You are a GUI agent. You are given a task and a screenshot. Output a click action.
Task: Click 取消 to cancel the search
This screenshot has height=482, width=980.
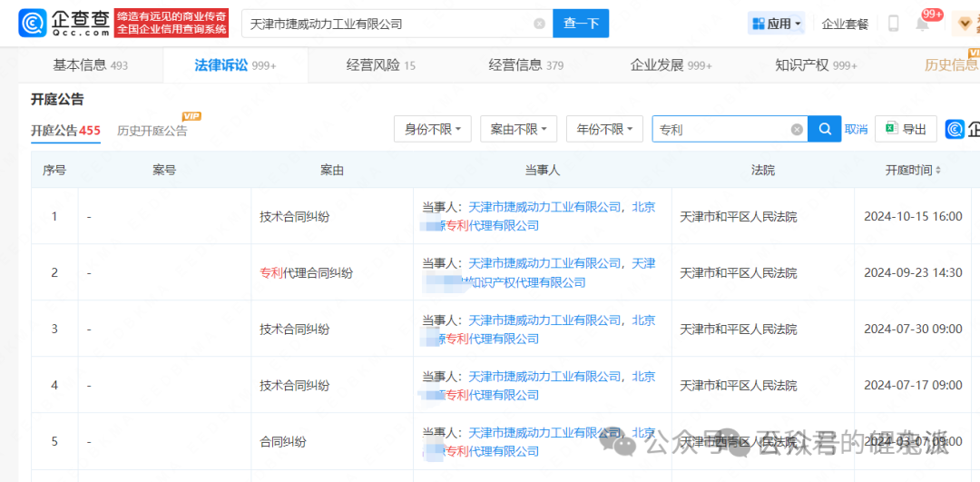coord(856,130)
